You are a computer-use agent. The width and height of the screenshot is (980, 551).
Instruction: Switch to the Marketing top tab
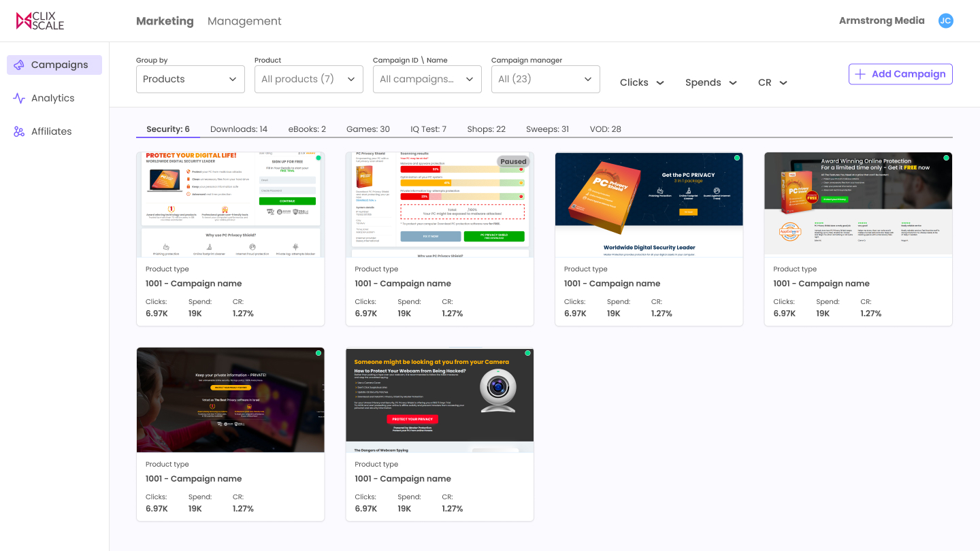[165, 21]
